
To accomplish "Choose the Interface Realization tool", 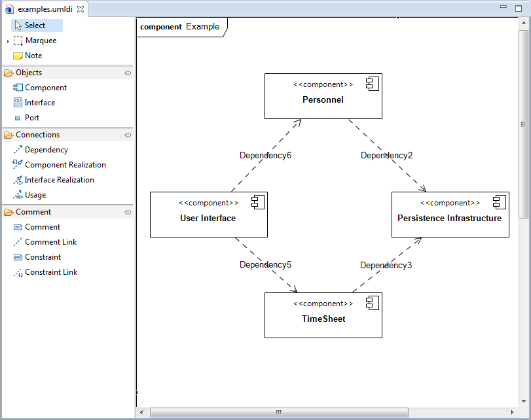I will coord(59,180).
